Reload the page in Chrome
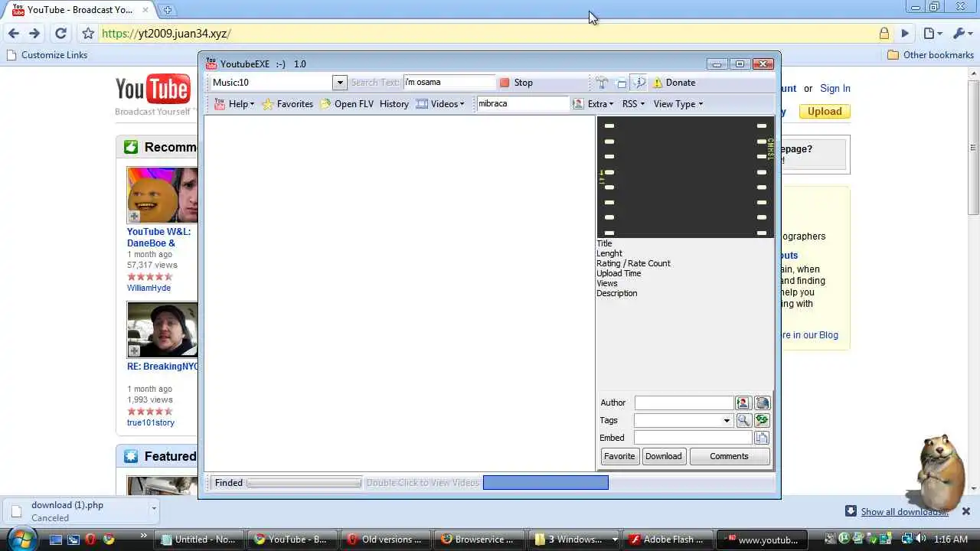This screenshot has height=551, width=980. [x=60, y=34]
